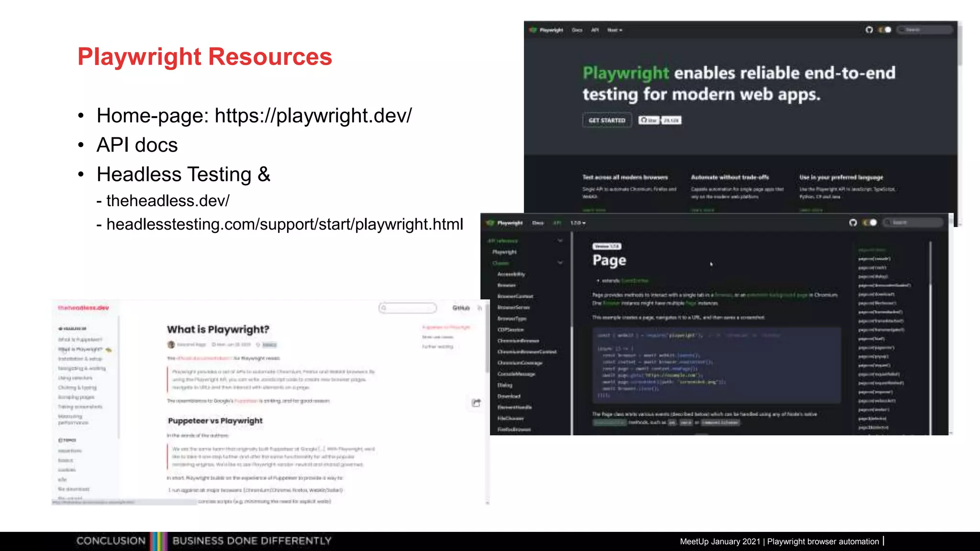Open Dialog class in API sidebar

[x=505, y=385]
